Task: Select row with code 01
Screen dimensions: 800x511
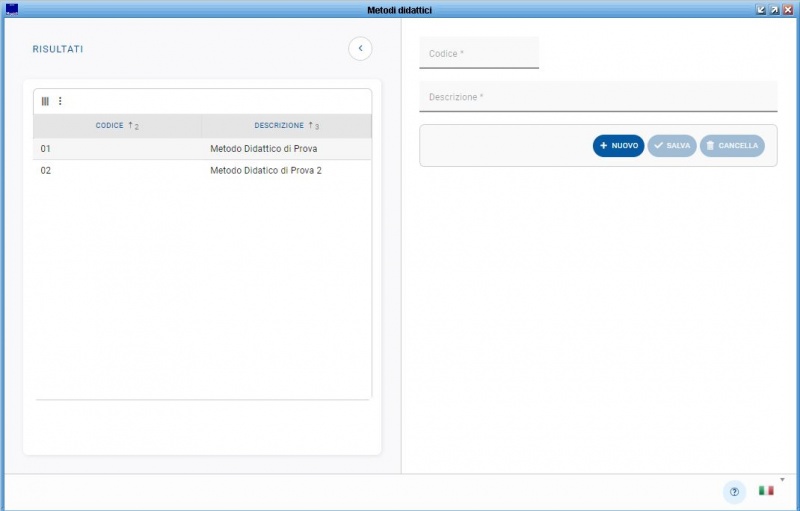Action: click(x=203, y=149)
